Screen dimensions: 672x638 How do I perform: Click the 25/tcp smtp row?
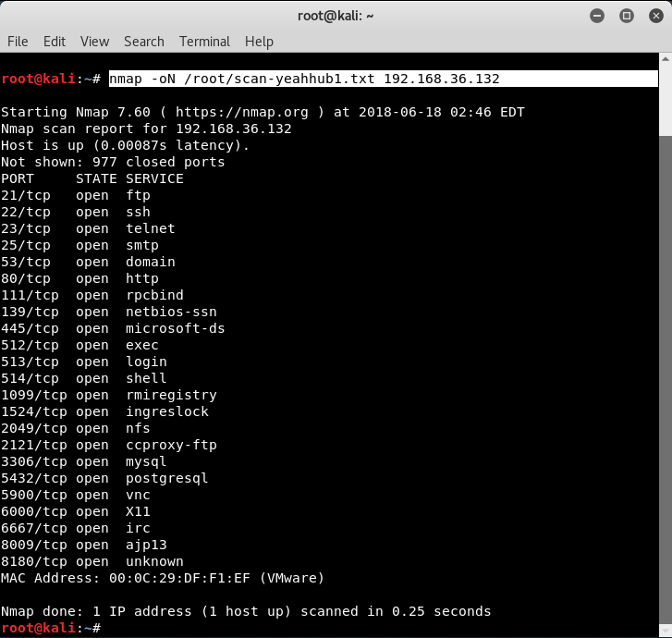pyautogui.click(x=79, y=245)
